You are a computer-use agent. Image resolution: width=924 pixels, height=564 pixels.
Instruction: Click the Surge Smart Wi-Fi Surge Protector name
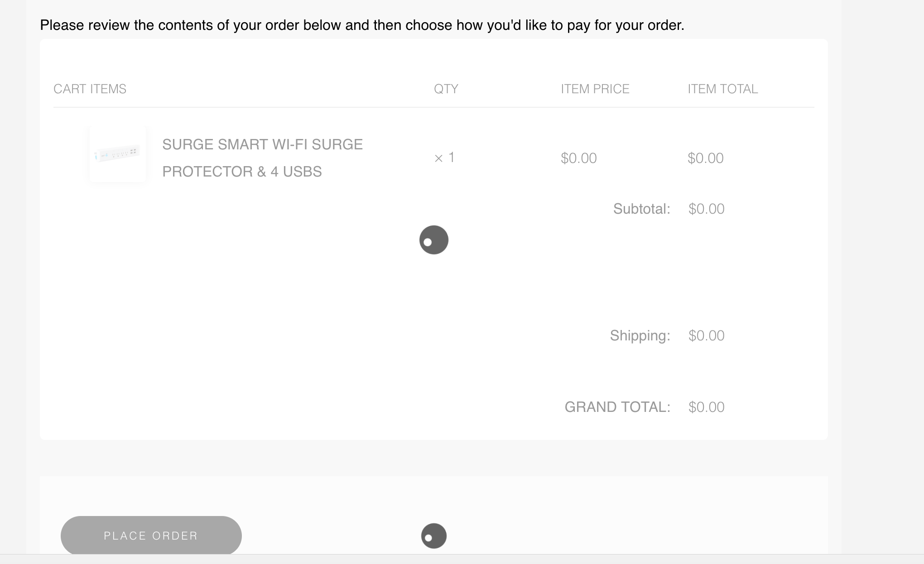[262, 158]
